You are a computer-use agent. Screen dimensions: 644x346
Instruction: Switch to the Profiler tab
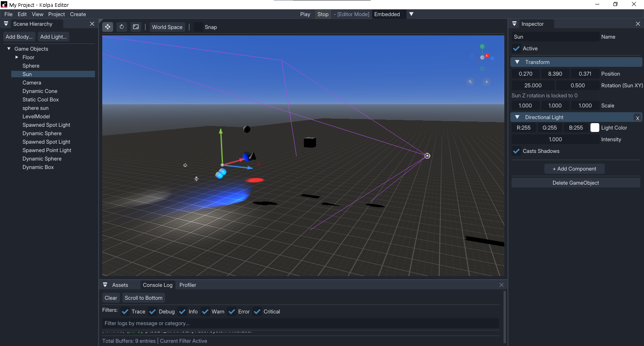(188, 285)
